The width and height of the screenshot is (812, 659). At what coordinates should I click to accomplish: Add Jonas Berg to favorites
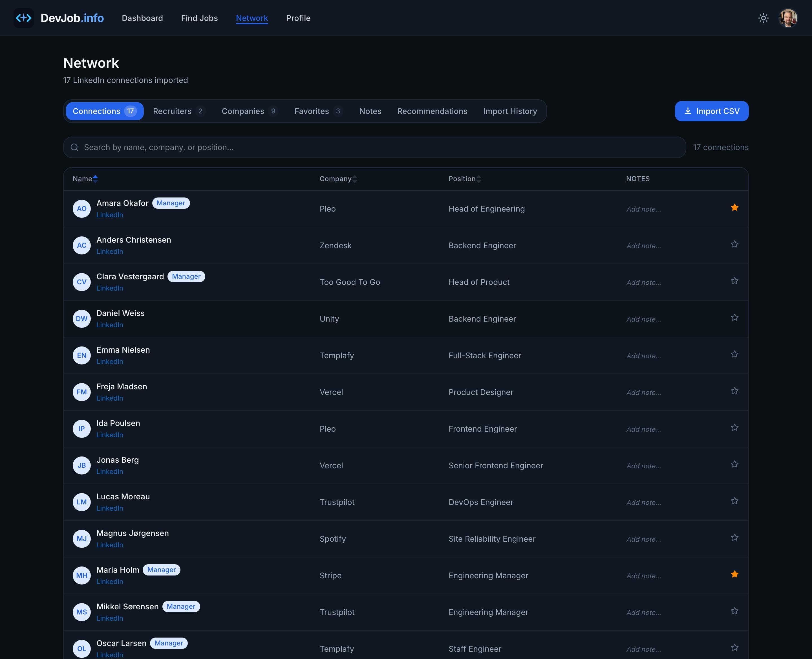pos(734,464)
